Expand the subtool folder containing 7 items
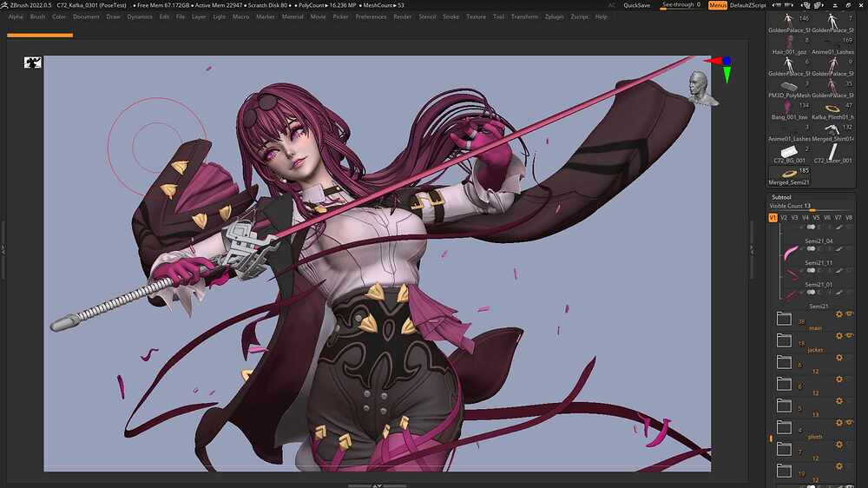868x488 pixels. [784, 449]
